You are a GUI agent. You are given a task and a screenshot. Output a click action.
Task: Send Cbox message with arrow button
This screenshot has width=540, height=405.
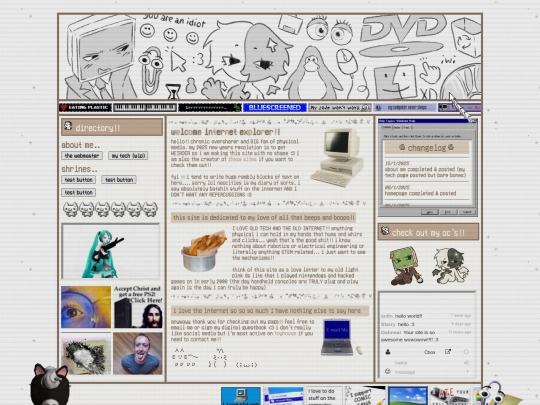pyautogui.click(x=468, y=371)
